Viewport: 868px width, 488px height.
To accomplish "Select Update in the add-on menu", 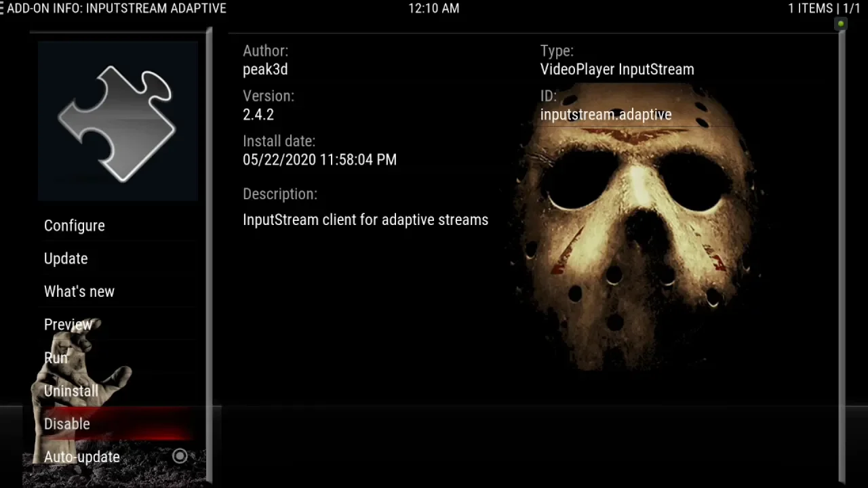I will (x=66, y=259).
